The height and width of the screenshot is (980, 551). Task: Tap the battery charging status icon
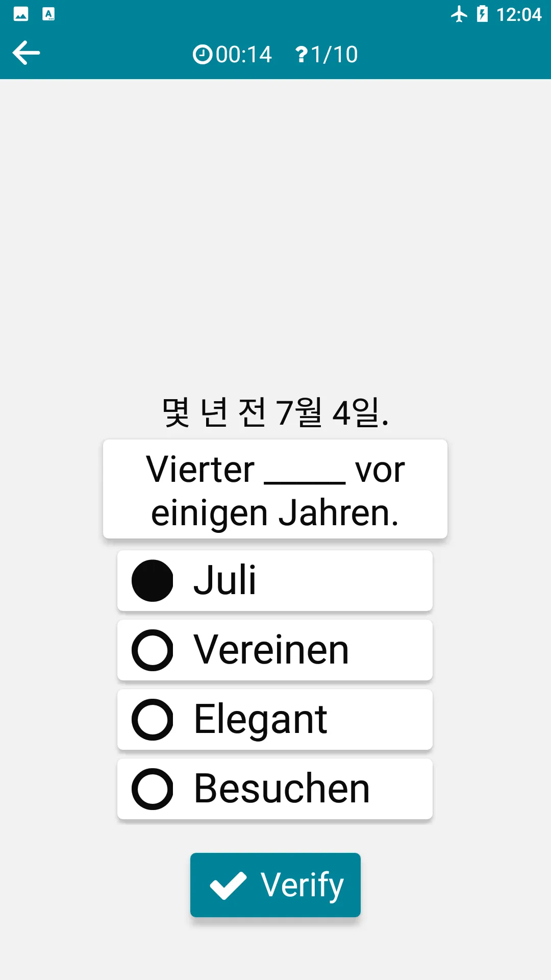(x=482, y=14)
